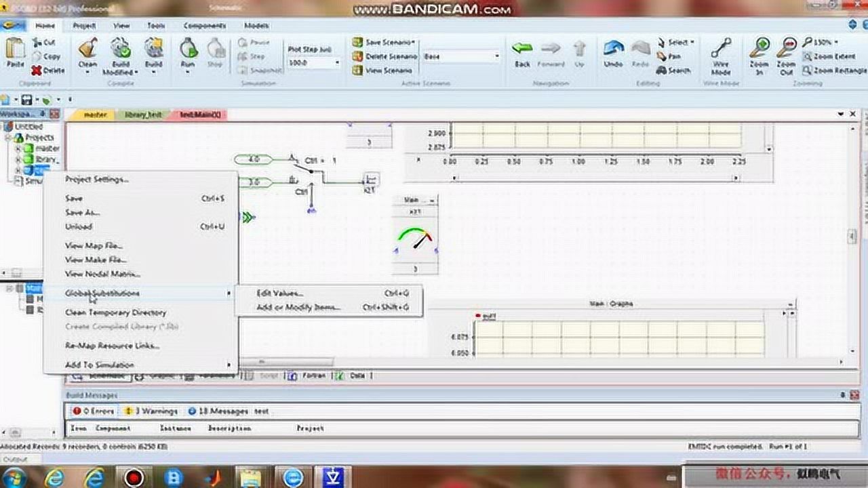Screen dimensions: 868x488
Task: Open Internet Explorer from the taskbar
Action: pyautogui.click(x=55, y=477)
